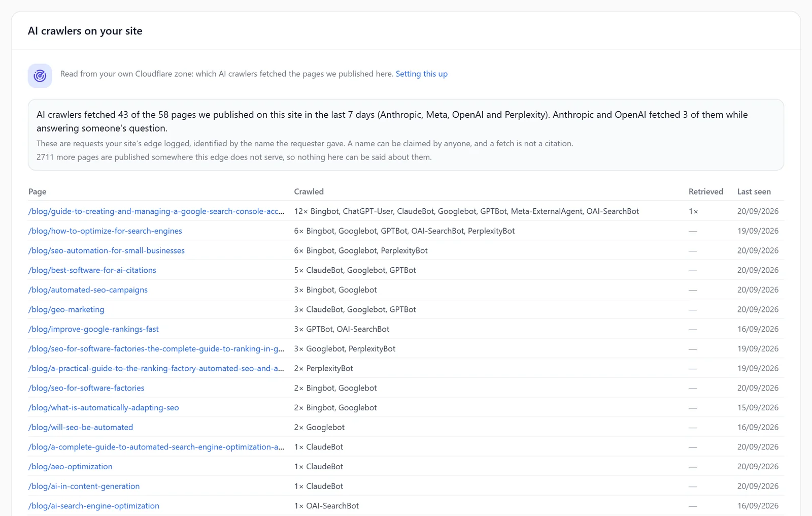Open the /blog/will-seo-be-automated link
This screenshot has width=812, height=516.
pyautogui.click(x=81, y=427)
